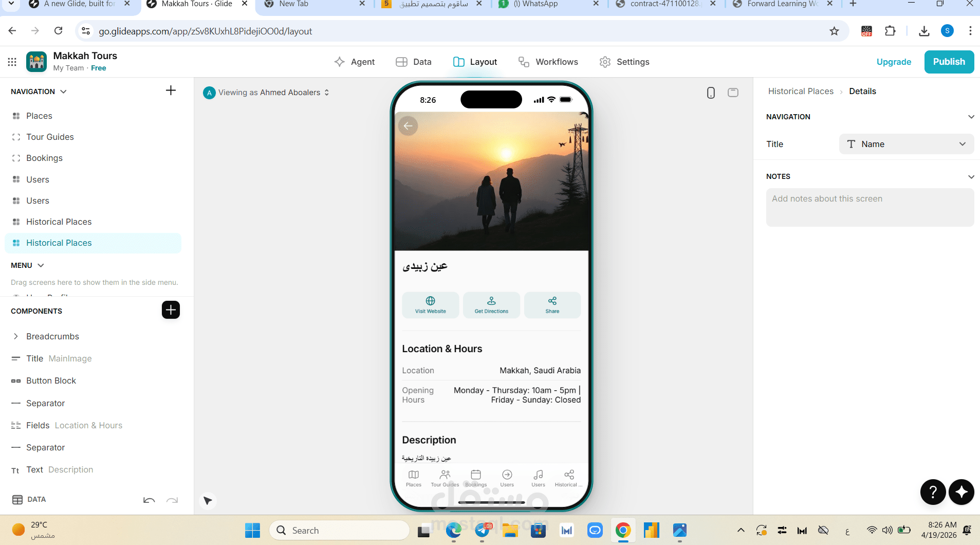This screenshot has width=980, height=545.
Task: Open Tour Guides tab in phone bottom bar
Action: point(445,478)
